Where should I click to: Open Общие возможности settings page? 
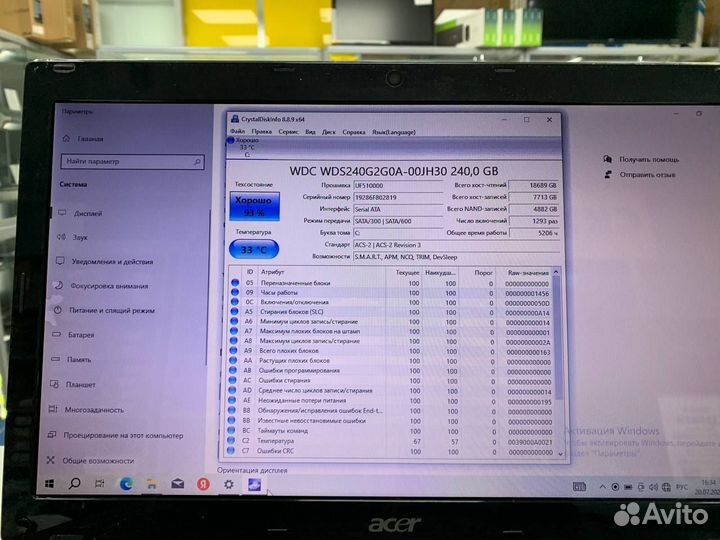click(x=90, y=460)
